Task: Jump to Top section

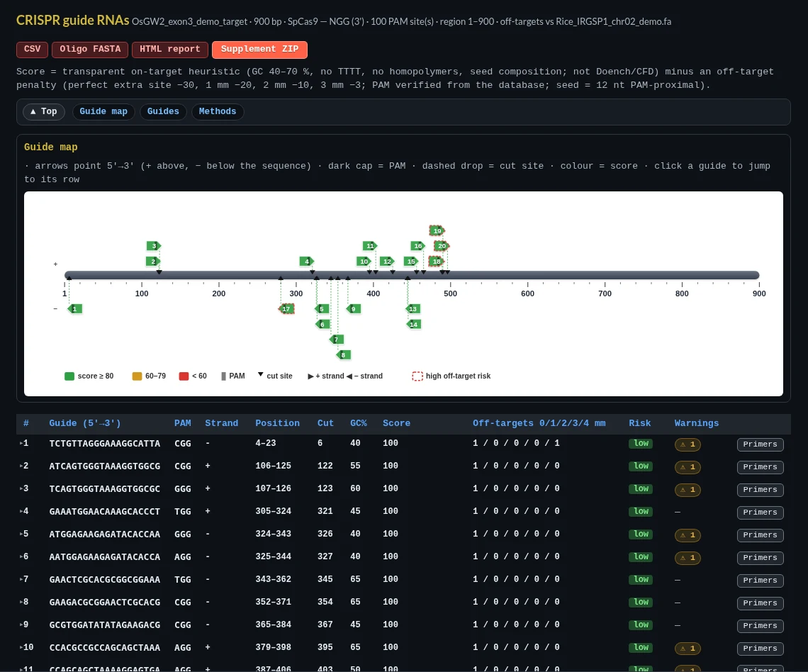Action: 44,111
